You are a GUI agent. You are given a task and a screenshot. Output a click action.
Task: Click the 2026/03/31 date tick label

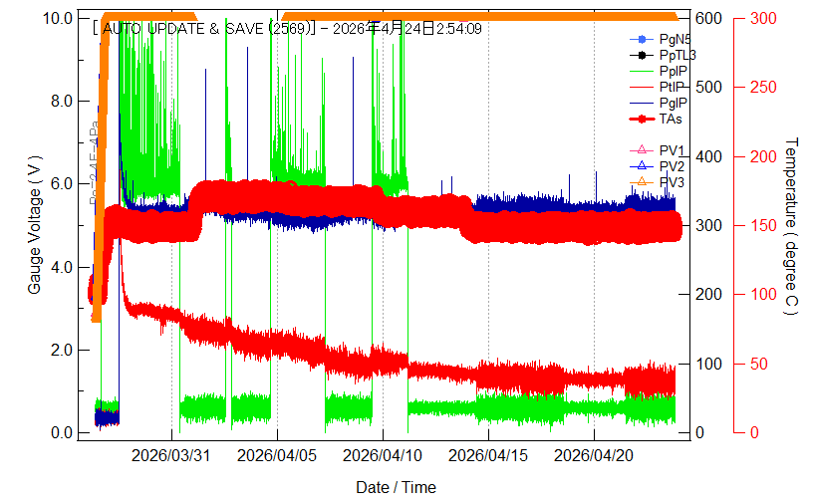coord(171,455)
